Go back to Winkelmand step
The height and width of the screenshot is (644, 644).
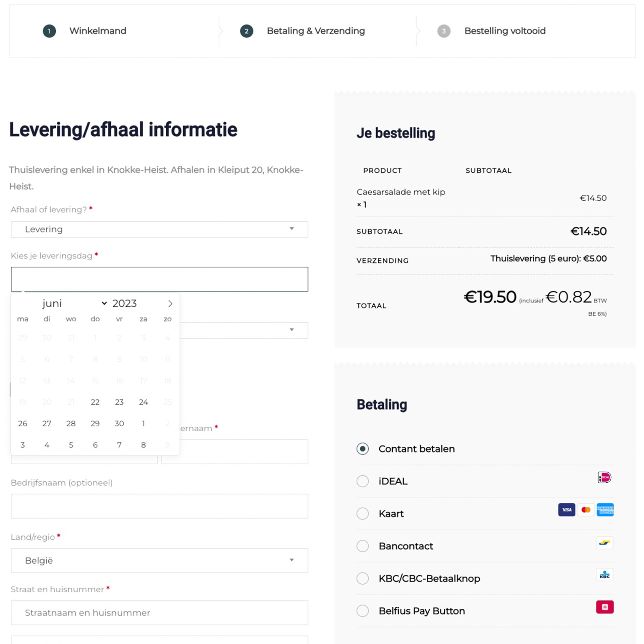tap(97, 31)
